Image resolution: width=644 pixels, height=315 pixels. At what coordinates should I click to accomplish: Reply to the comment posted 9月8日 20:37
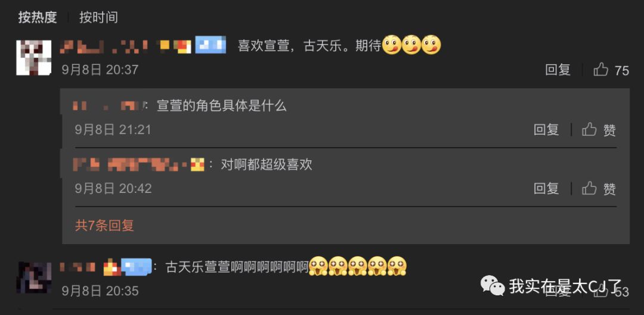click(558, 70)
